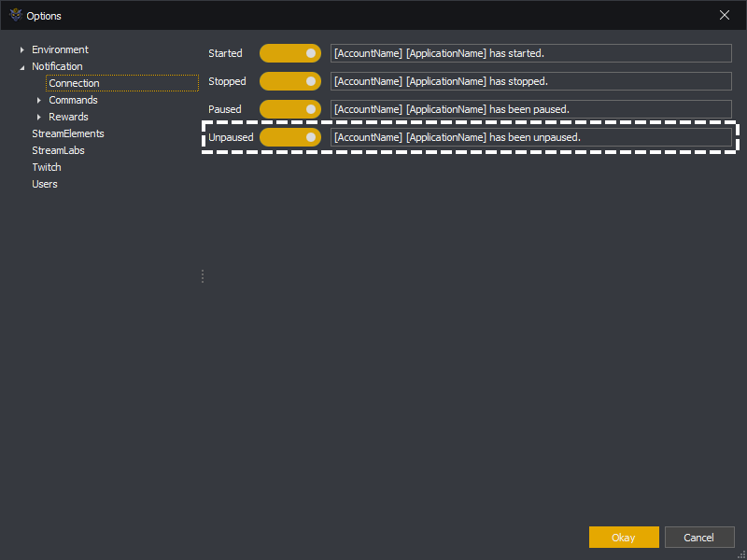Disable the Stopped notification toggle
The height and width of the screenshot is (560, 747).
coord(290,81)
